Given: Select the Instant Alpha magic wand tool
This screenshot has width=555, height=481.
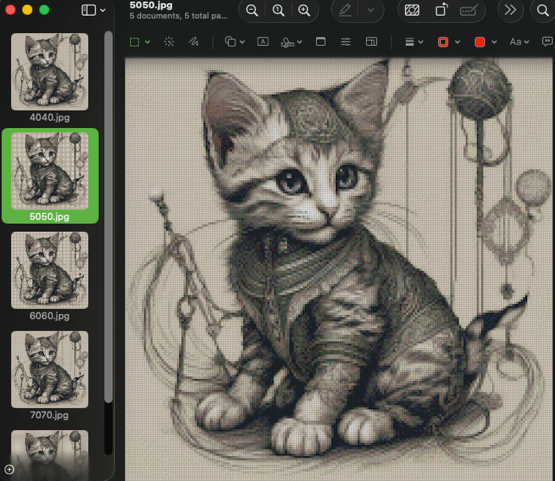Looking at the screenshot, I should click(x=169, y=42).
